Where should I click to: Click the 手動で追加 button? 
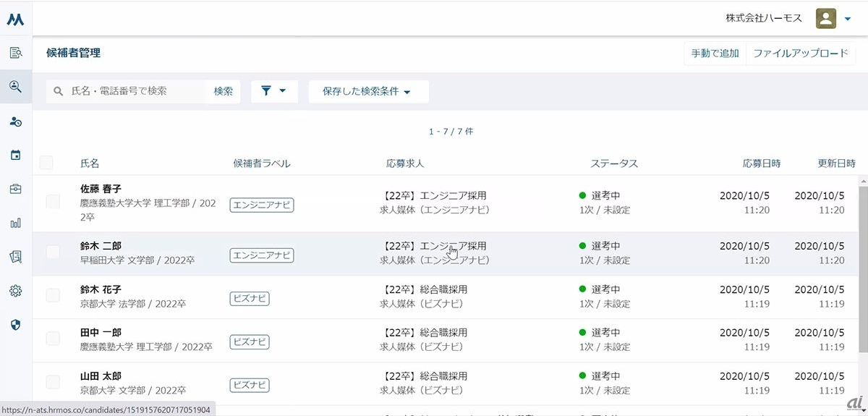point(715,54)
